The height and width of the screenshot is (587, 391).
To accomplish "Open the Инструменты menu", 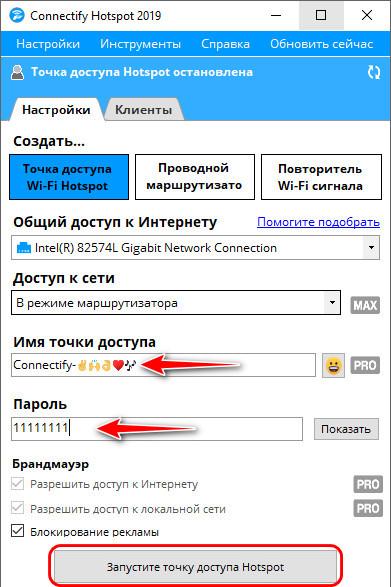I will [140, 44].
